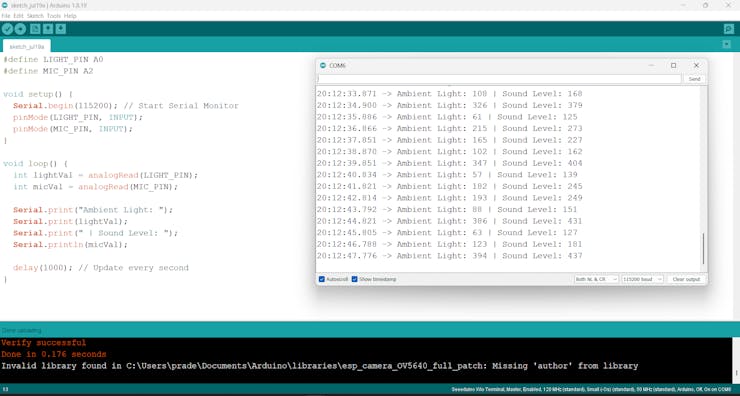Click the int lightVal analogRead line

(106, 176)
